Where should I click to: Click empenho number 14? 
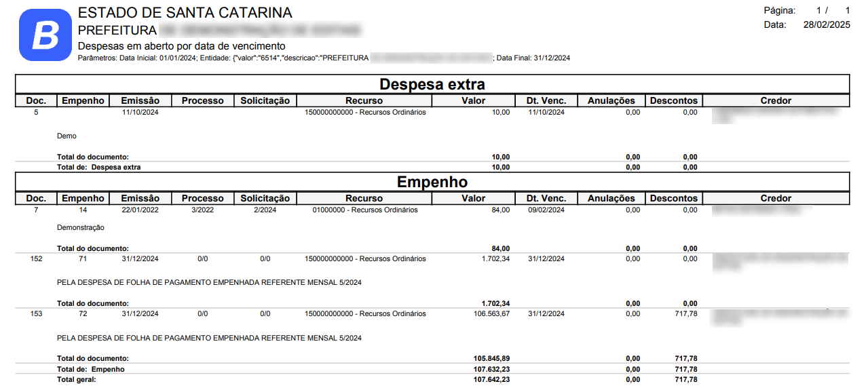(83, 210)
